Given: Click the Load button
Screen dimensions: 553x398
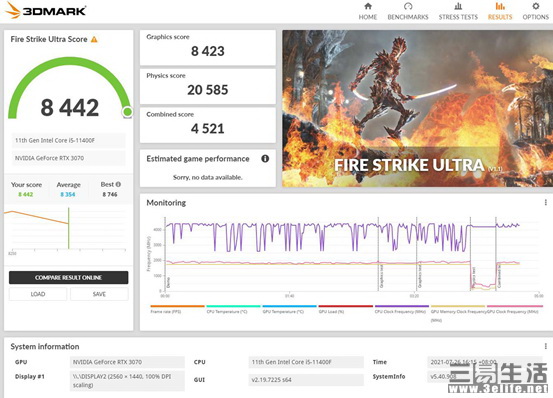Looking at the screenshot, I should pos(38,294).
